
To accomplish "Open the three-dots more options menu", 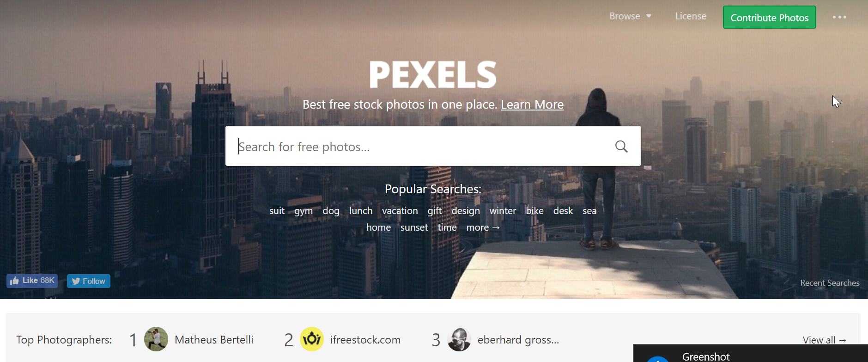I will click(839, 17).
